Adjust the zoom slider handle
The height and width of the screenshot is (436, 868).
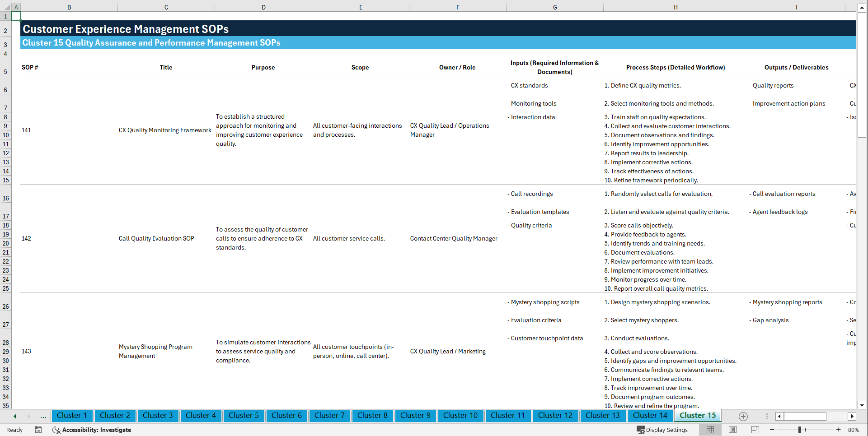[801, 430]
